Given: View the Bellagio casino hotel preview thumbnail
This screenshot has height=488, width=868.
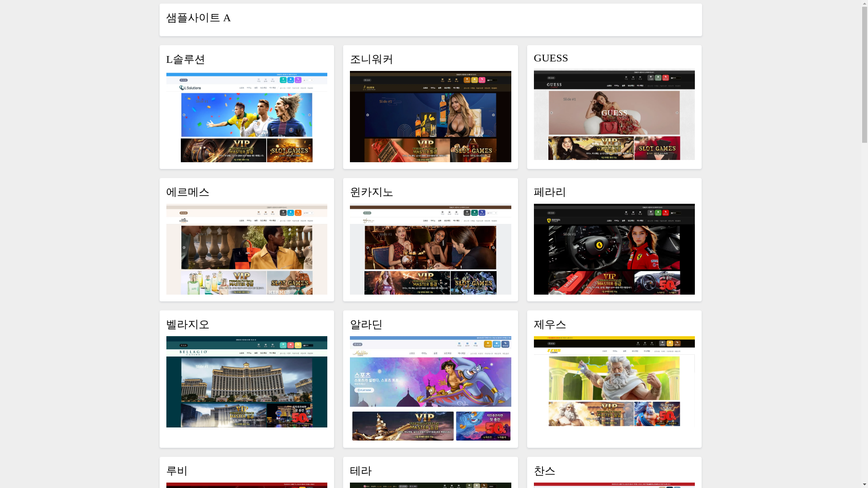Looking at the screenshot, I should tap(246, 382).
